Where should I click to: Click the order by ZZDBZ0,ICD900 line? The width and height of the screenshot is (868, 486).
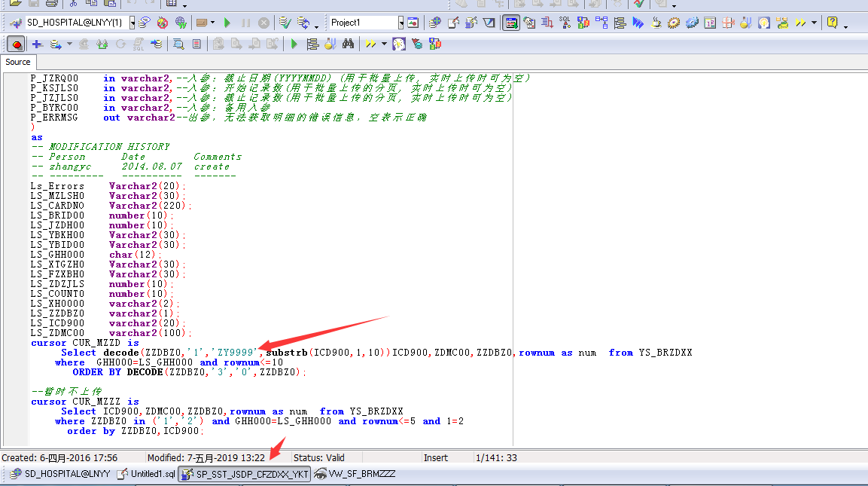136,431
